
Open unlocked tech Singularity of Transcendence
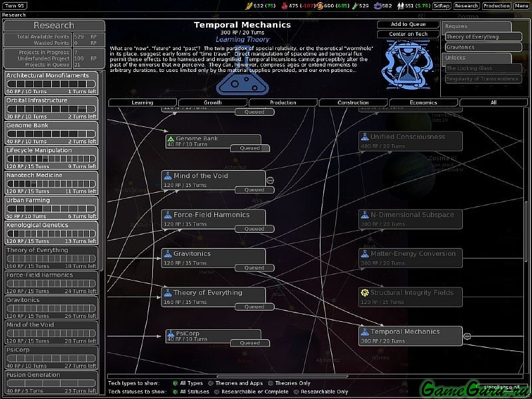click(x=483, y=78)
